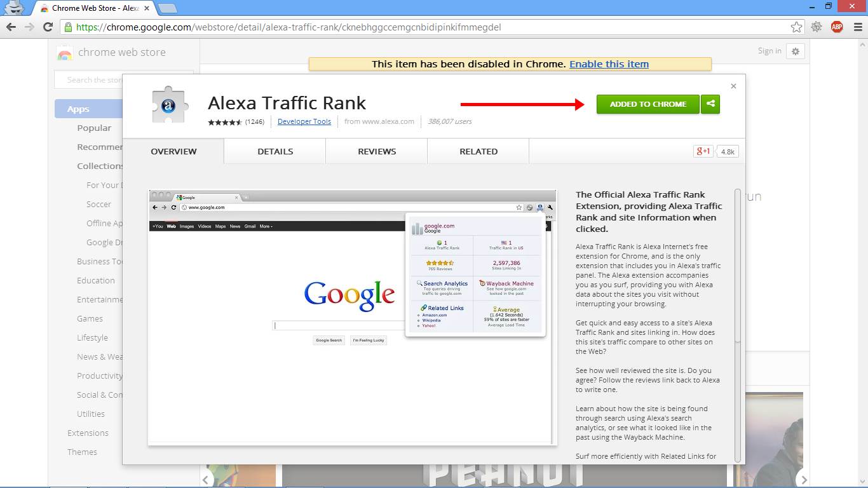Switch to the DETAILS tab
The image size is (868, 488).
pos(275,151)
